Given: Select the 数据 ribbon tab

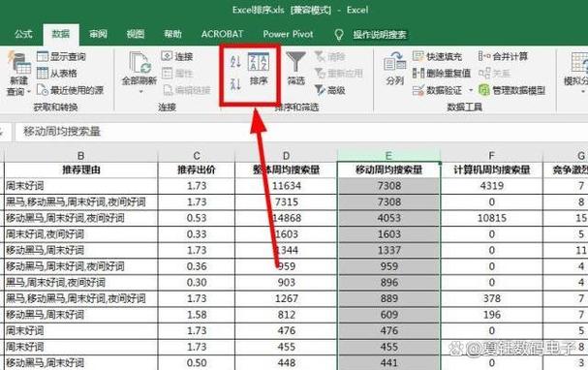Looking at the screenshot, I should pos(61,34).
